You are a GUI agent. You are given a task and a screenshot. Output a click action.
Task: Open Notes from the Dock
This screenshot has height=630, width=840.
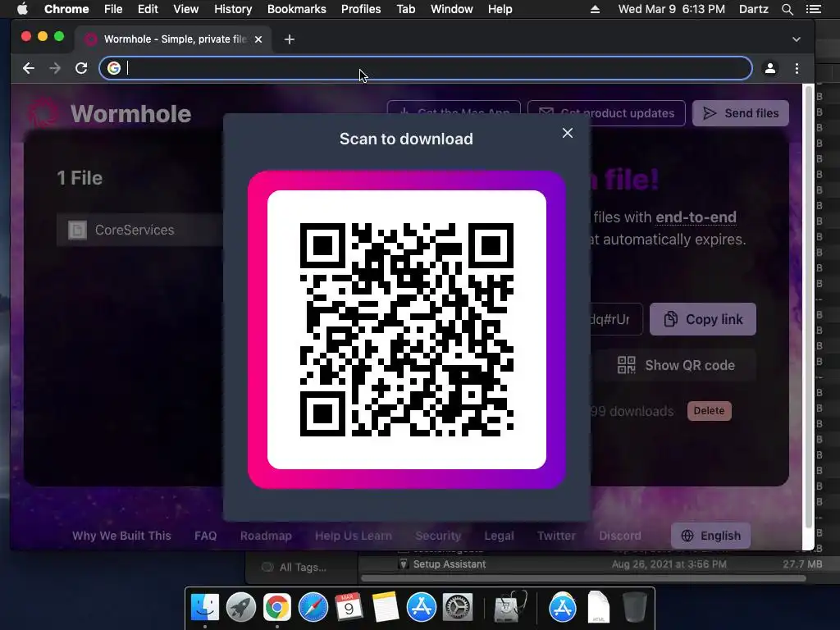point(386,607)
